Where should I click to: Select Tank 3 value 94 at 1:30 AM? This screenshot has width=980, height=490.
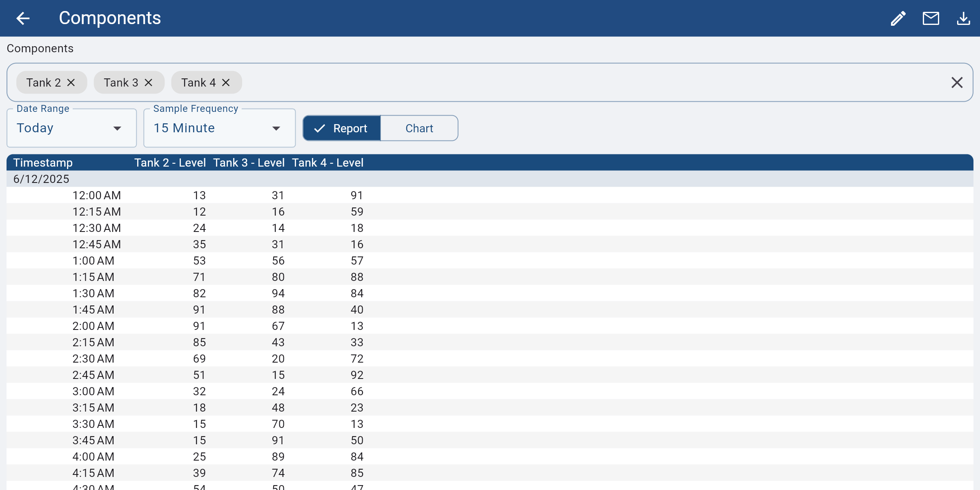point(278,293)
